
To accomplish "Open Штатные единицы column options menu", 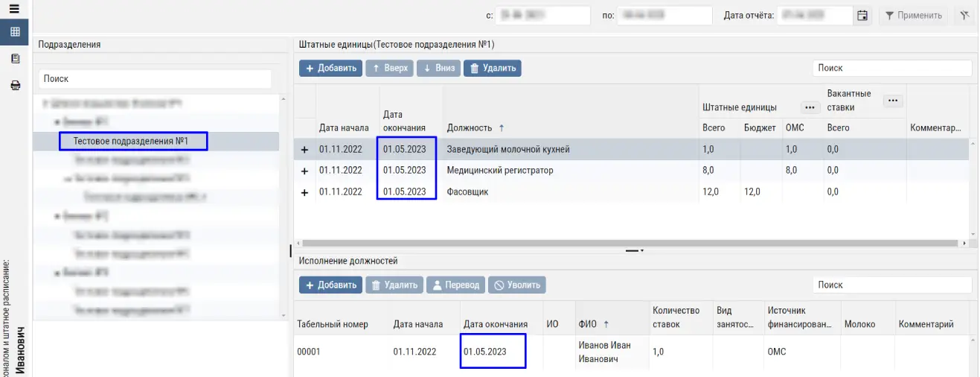I will pyautogui.click(x=810, y=107).
